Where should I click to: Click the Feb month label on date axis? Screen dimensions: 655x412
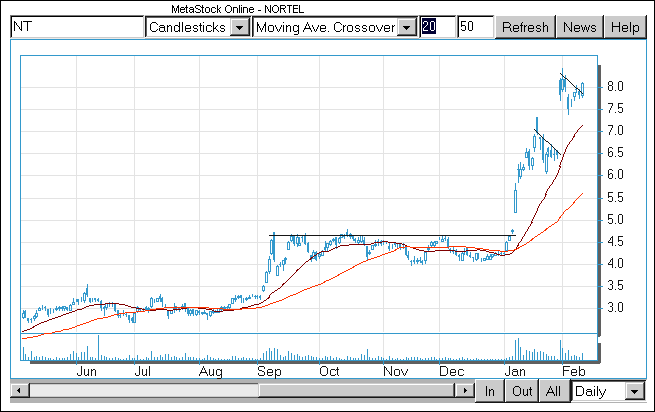574,371
